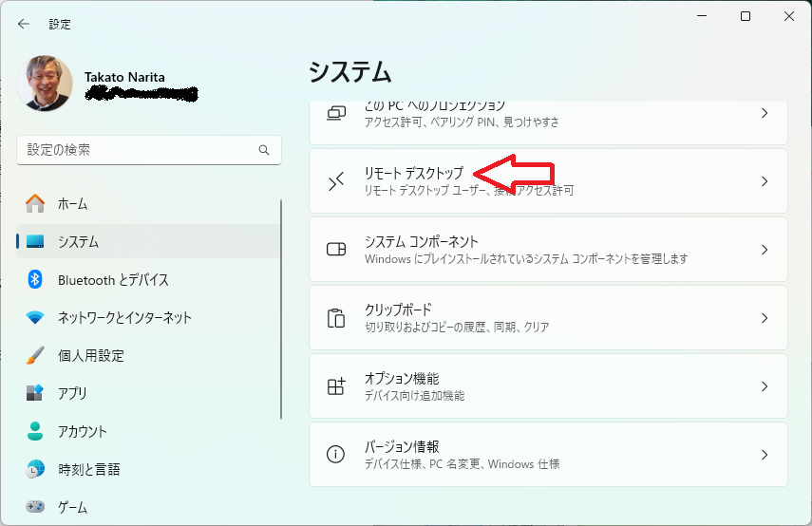Click the Optional Features icon

[x=336, y=386]
